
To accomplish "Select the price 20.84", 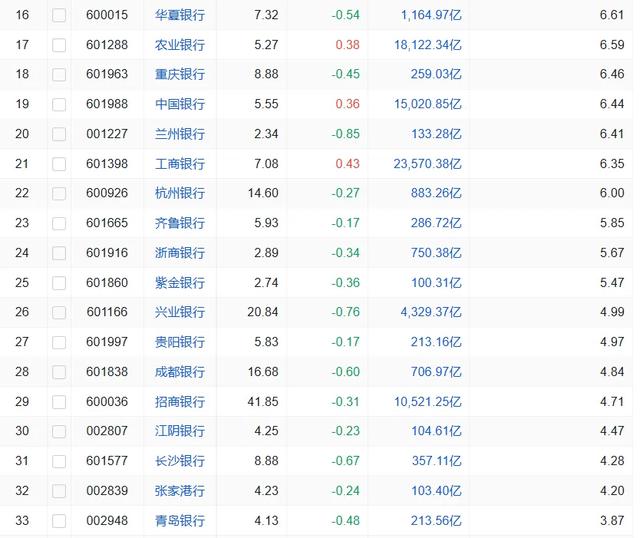I will [263, 312].
